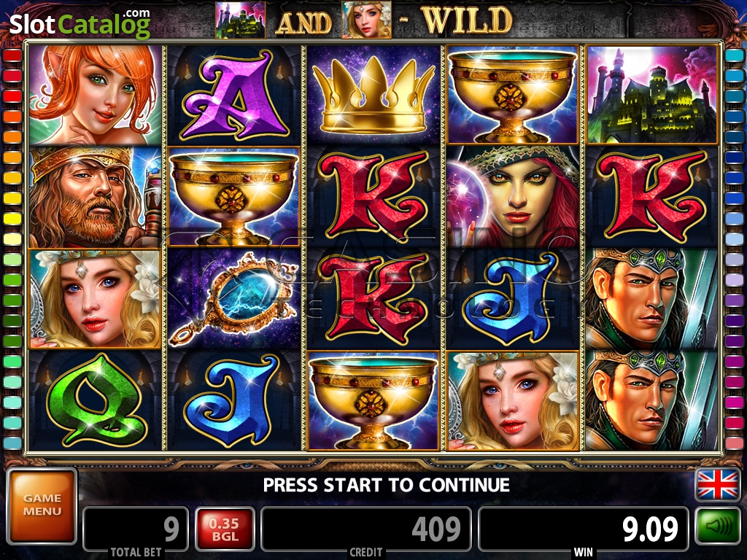Click the Win display showing 9.09
Image resolution: width=747 pixels, height=560 pixels.
pyautogui.click(x=583, y=529)
